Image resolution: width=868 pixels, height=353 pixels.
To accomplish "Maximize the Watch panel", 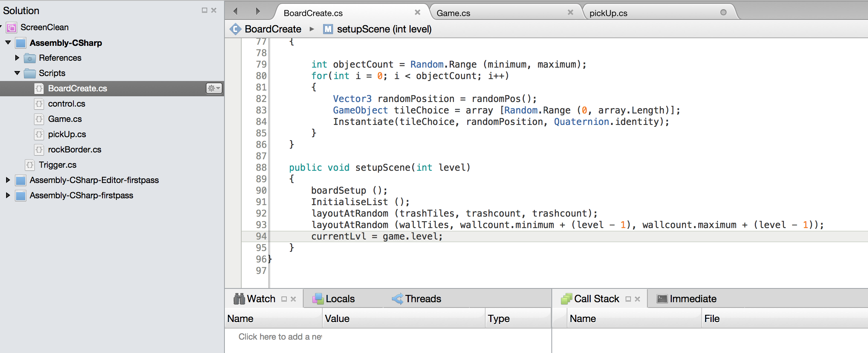I will click(x=284, y=299).
